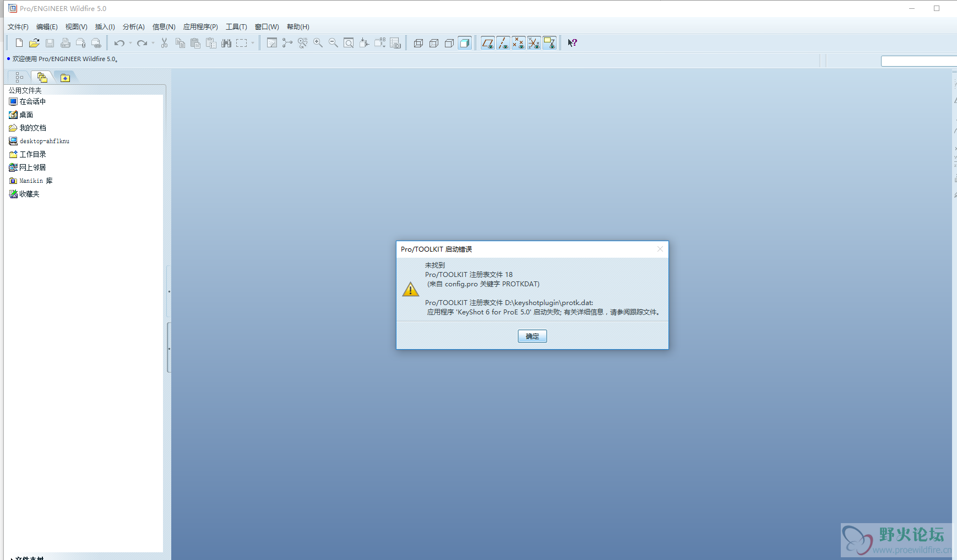Viewport: 957px width, 560px height.
Task: Switch display to No Hidden style
Action: point(449,43)
